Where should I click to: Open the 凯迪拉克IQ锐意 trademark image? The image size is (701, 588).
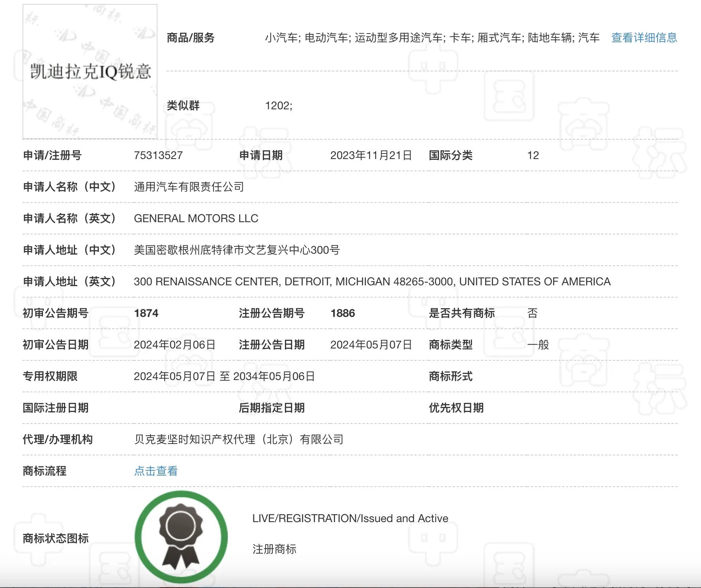pyautogui.click(x=90, y=71)
